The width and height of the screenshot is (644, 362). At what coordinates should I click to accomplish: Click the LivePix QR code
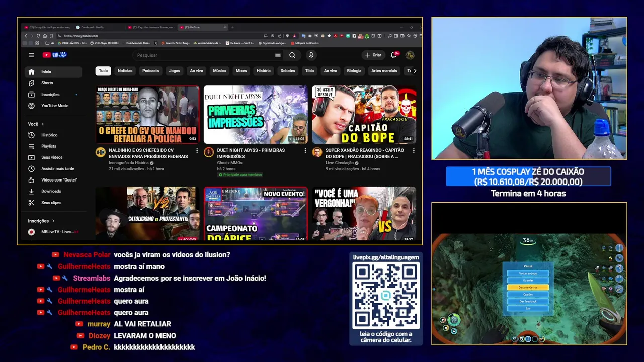[x=386, y=296]
